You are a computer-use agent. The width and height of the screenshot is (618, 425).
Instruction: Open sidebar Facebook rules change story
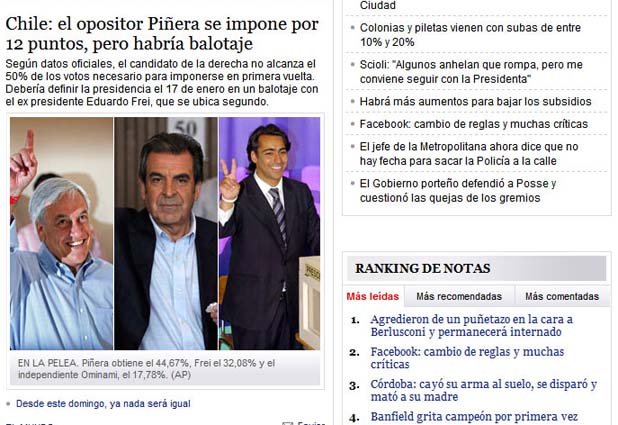coord(474,124)
